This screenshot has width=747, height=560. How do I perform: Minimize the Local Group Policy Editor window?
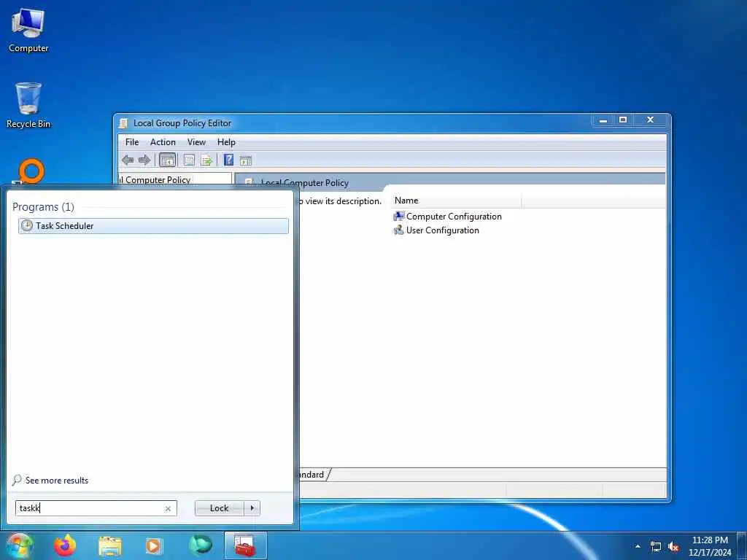[603, 120]
